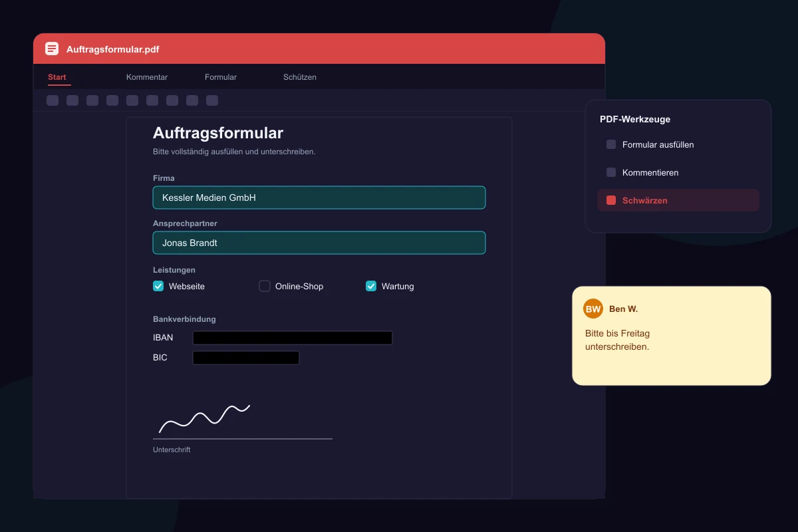Open the Kommentar tab
Image resolution: width=798 pixels, height=532 pixels.
(147, 77)
